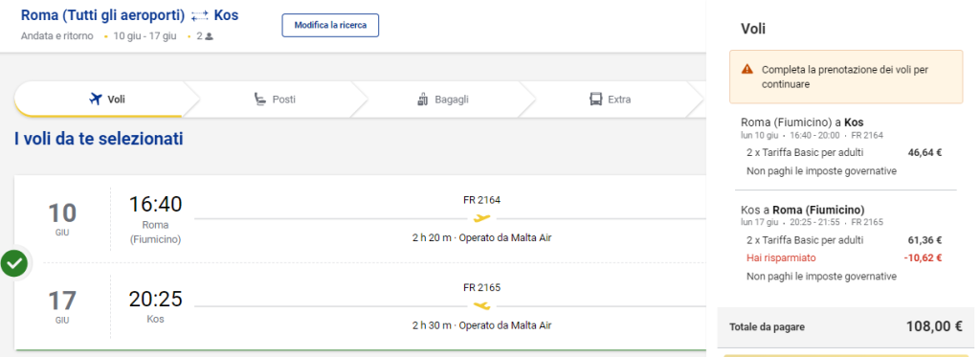Click the passengers icon next to 2
980x357 pixels.
tap(209, 36)
